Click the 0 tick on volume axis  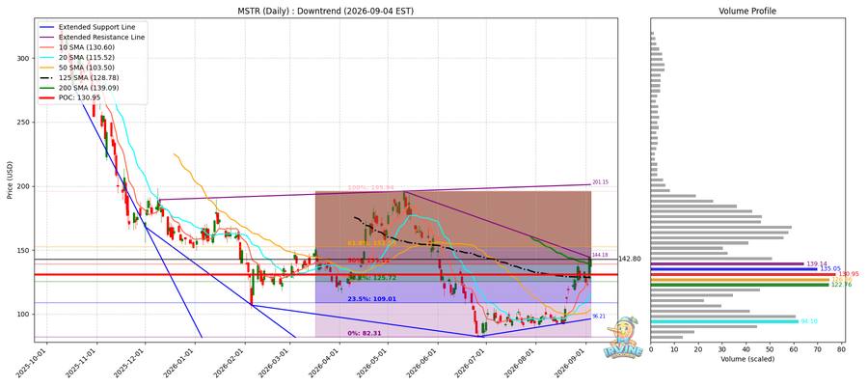651,349
